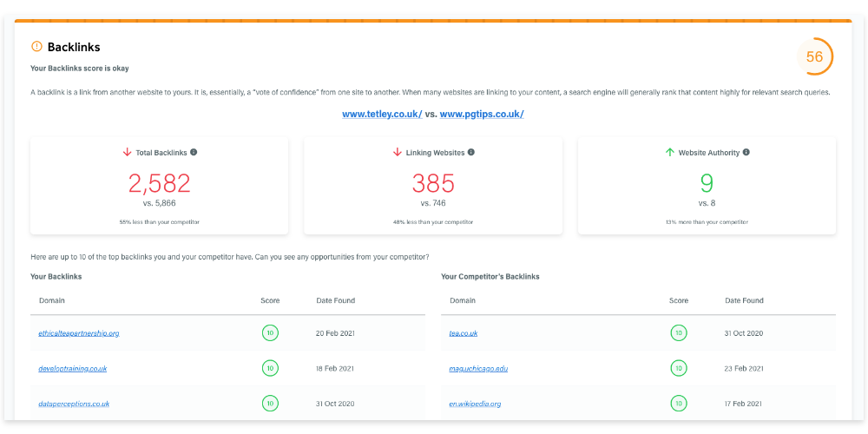Click the 'vs. 5,866' comparison text
868x434 pixels.
[160, 203]
